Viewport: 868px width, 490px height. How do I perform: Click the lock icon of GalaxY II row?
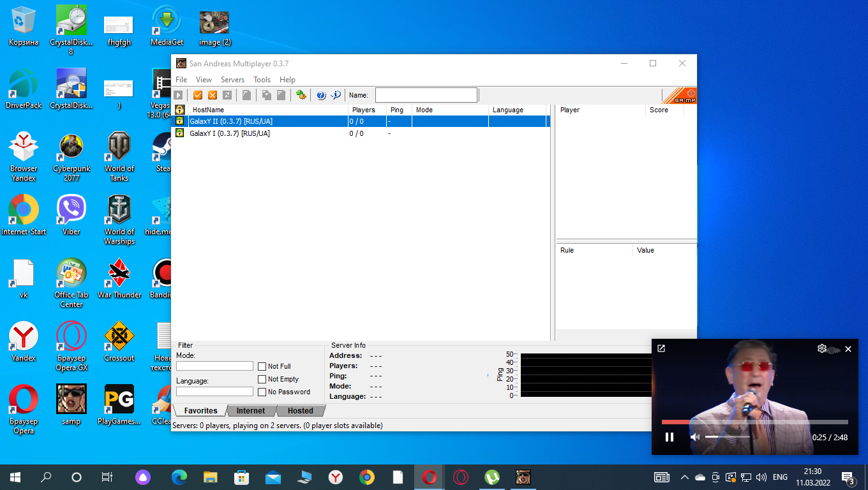[x=180, y=121]
